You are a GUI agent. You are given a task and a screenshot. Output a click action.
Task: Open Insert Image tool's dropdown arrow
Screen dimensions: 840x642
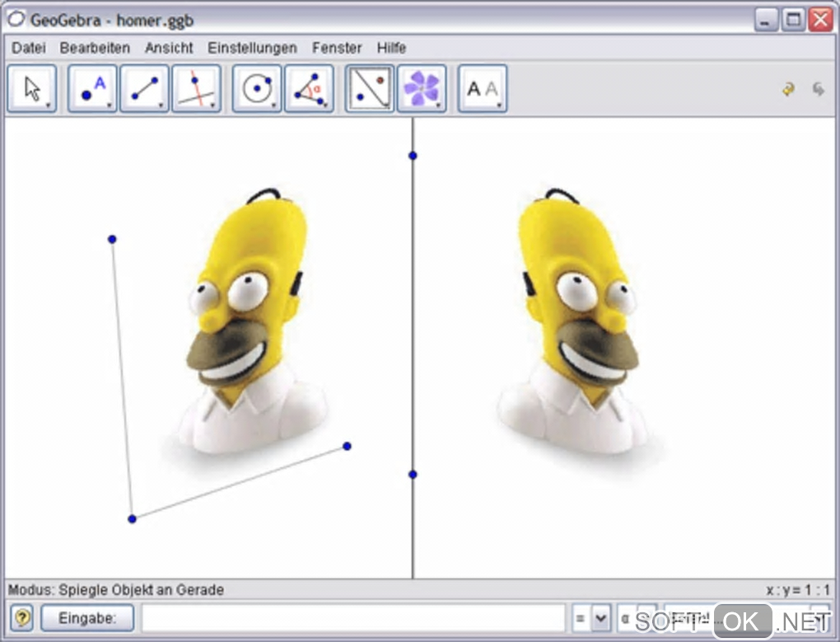[x=438, y=106]
